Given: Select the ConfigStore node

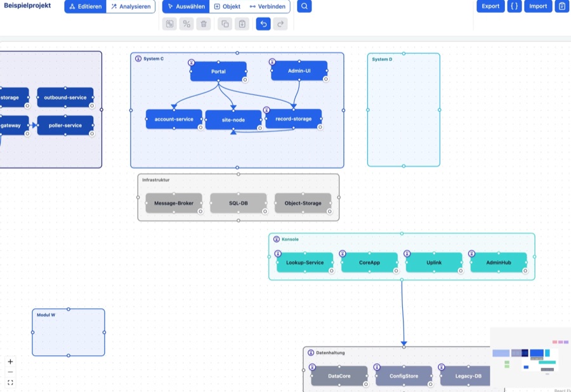Looking at the screenshot, I should click(404, 376).
